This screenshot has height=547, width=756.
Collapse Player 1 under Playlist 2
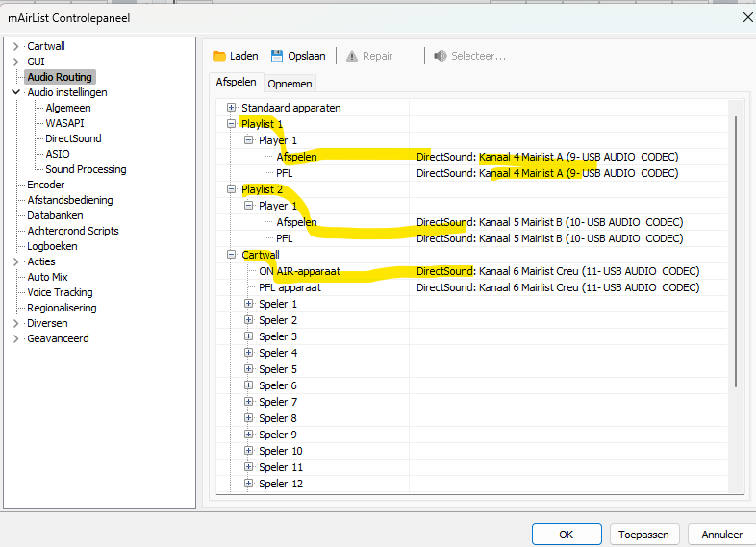[x=249, y=206]
